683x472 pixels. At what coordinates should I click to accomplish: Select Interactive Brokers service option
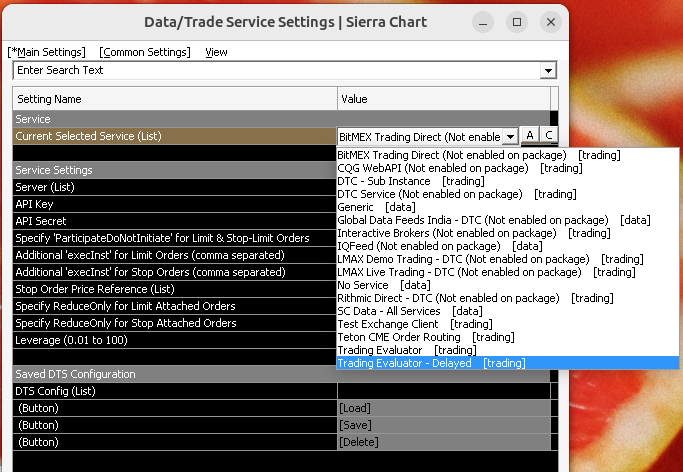click(x=508, y=233)
